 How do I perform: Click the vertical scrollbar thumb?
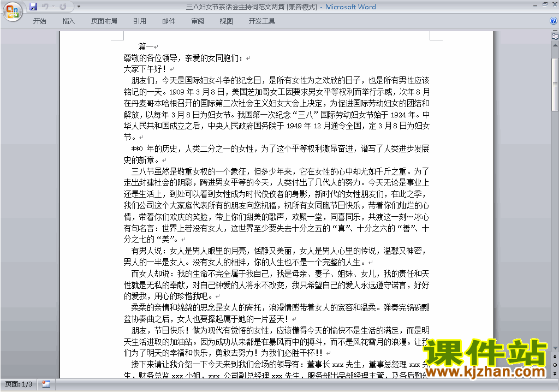point(555,84)
